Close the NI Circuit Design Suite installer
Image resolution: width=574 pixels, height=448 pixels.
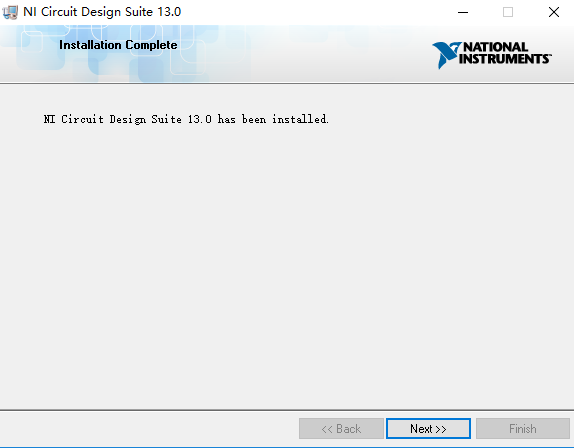point(554,12)
